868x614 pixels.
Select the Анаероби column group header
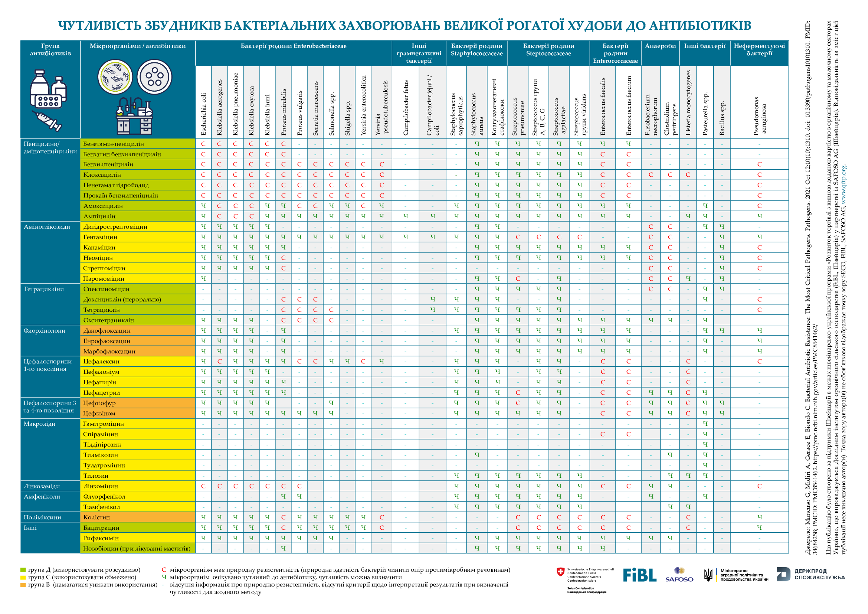click(x=661, y=46)
